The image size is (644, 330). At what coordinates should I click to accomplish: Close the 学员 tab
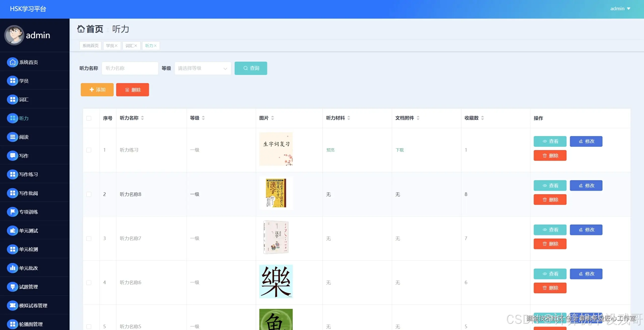(x=116, y=46)
